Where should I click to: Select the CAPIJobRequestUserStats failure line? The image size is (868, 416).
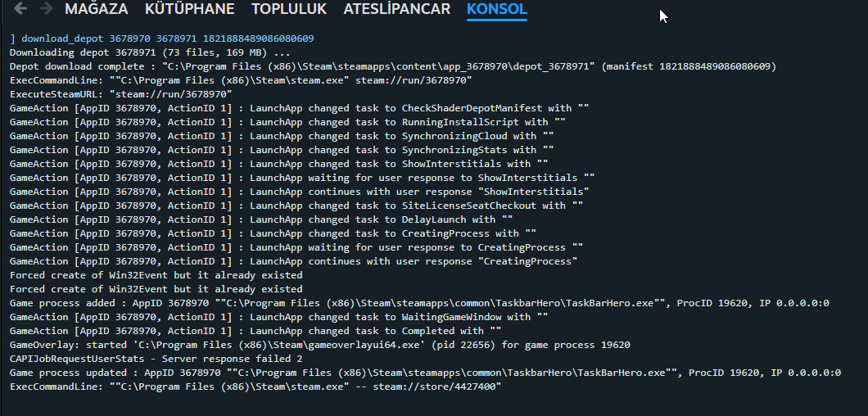pos(156,359)
